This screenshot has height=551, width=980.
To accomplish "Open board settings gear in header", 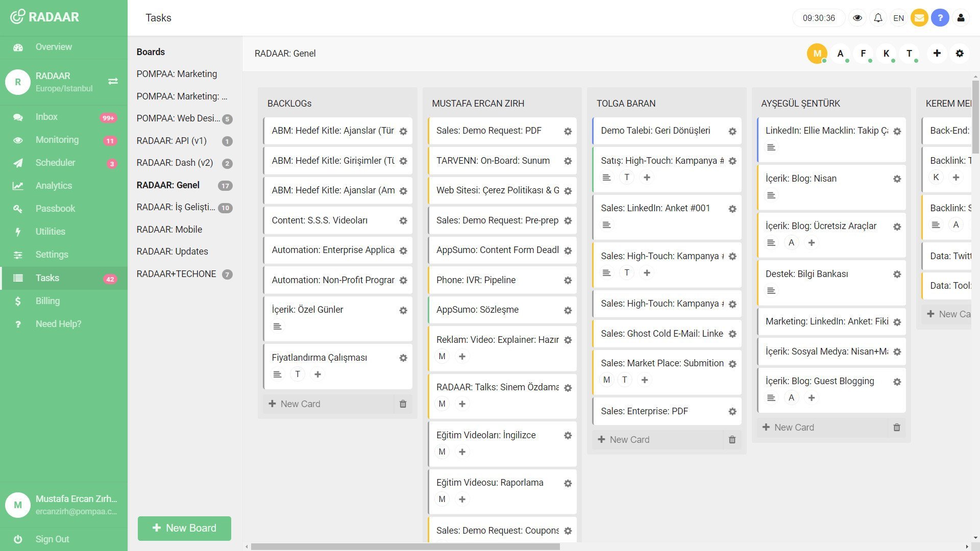I will pos(960,53).
